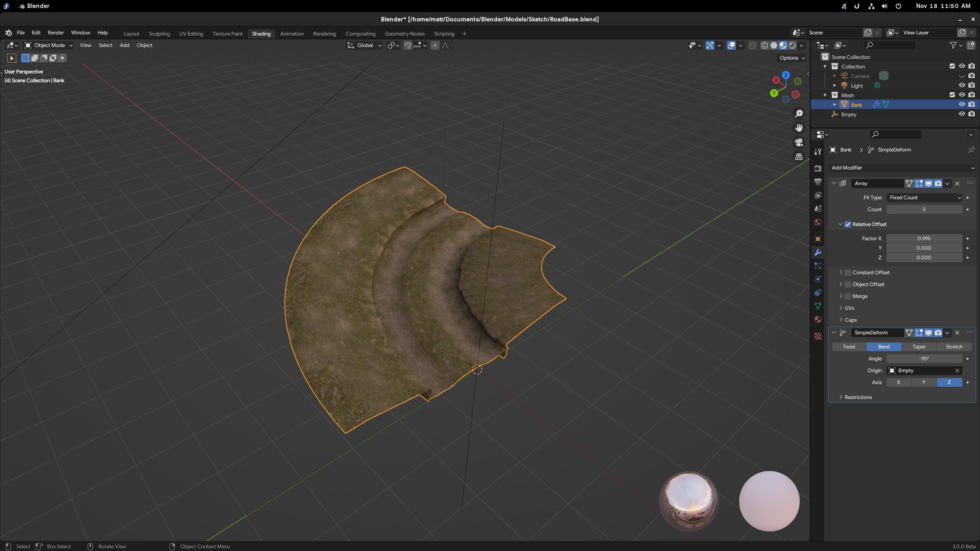980x551 pixels.
Task: Enable the Constant Offset checkbox
Action: 848,272
